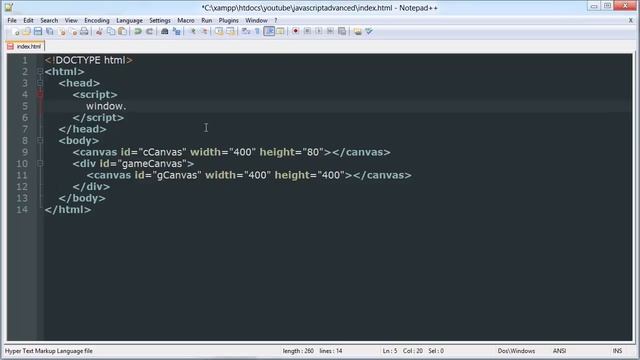
Task: Click the Open file toolbar icon
Action: click(26, 31)
